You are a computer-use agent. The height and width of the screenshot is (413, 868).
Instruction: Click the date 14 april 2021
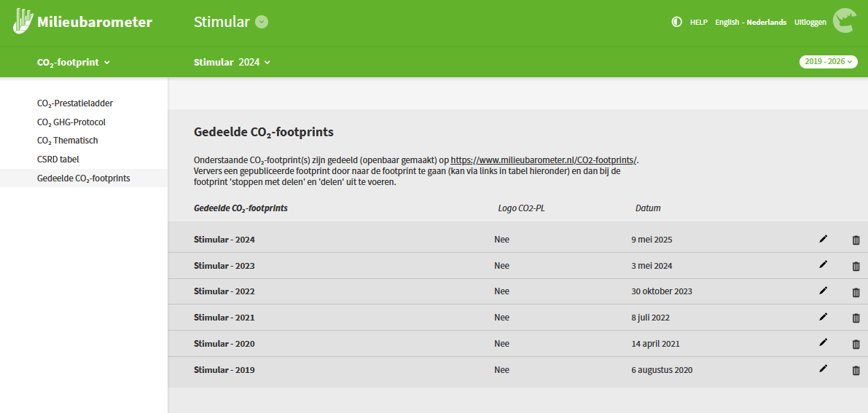pos(655,344)
